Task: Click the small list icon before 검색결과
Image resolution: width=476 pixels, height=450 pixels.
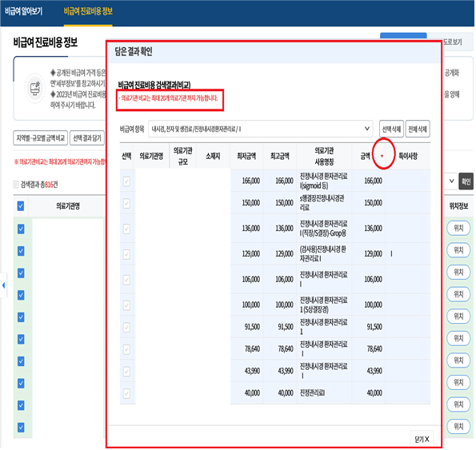Action: pos(16,185)
